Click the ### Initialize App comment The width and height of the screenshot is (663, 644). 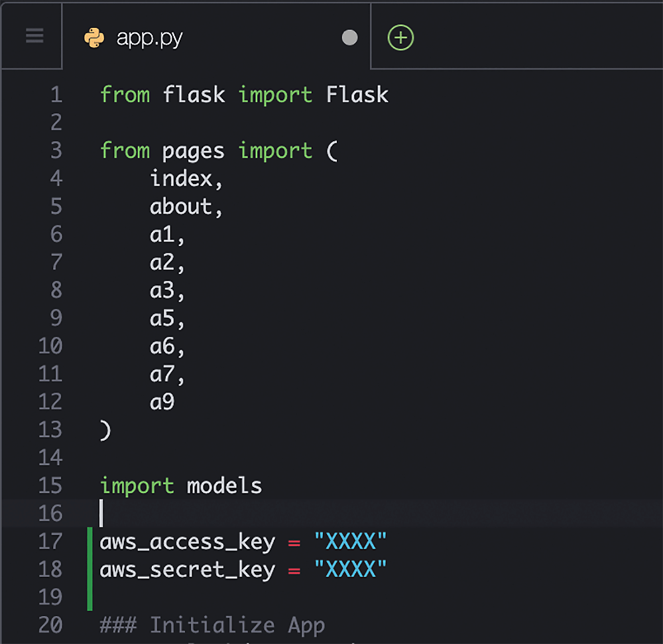(212, 625)
